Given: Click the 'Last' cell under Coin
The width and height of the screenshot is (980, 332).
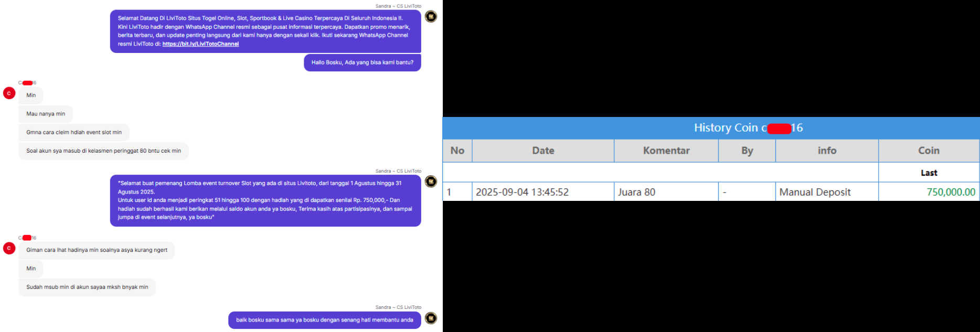Looking at the screenshot, I should tap(929, 173).
